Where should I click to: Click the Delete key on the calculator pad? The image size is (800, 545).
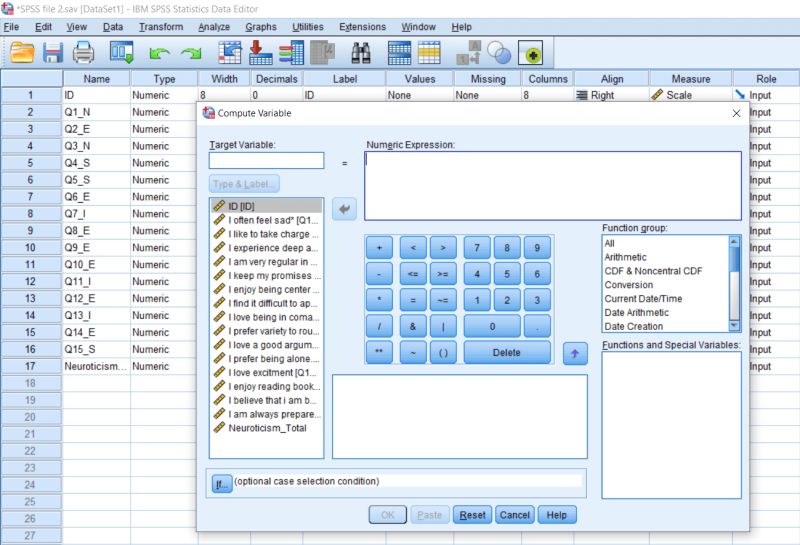pyautogui.click(x=507, y=352)
